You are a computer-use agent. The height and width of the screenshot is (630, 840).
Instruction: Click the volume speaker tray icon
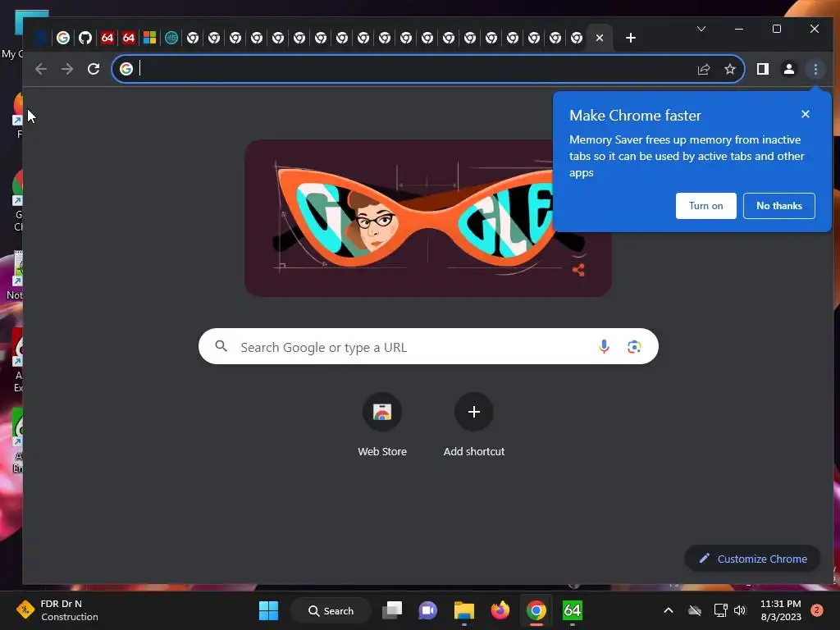point(740,610)
